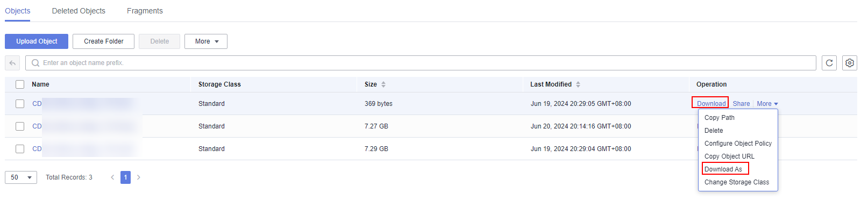Screen dimensions: 868x200
Task: Sort by Last Modified arrows
Action: pyautogui.click(x=578, y=84)
